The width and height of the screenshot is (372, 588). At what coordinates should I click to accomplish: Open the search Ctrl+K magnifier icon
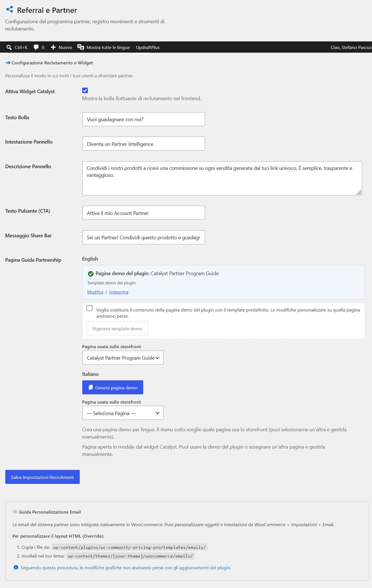[x=9, y=47]
